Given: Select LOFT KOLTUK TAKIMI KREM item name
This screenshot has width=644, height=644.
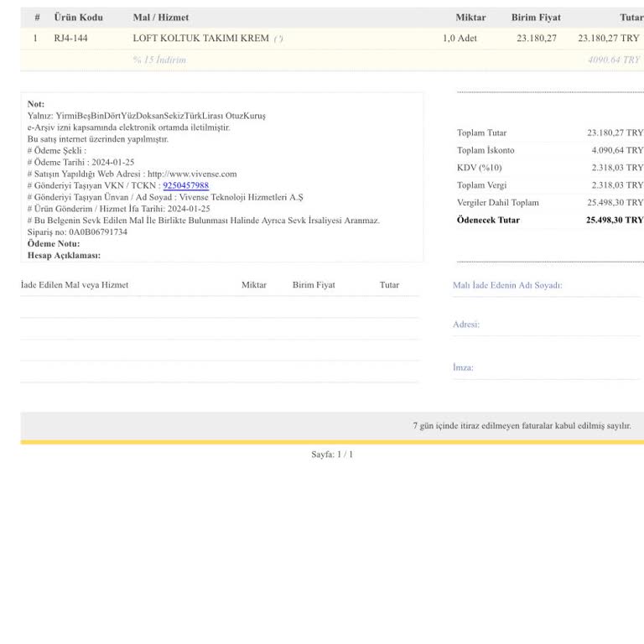Looking at the screenshot, I should pyautogui.click(x=201, y=39).
